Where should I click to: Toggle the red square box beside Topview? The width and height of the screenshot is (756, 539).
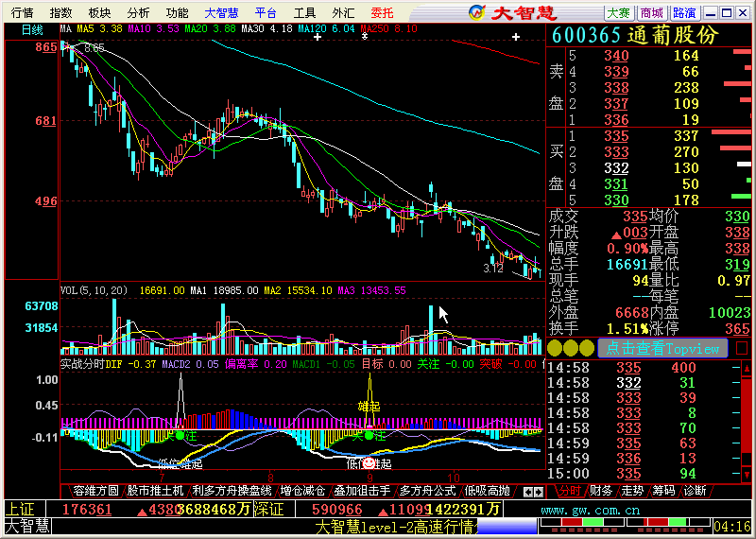point(742,348)
